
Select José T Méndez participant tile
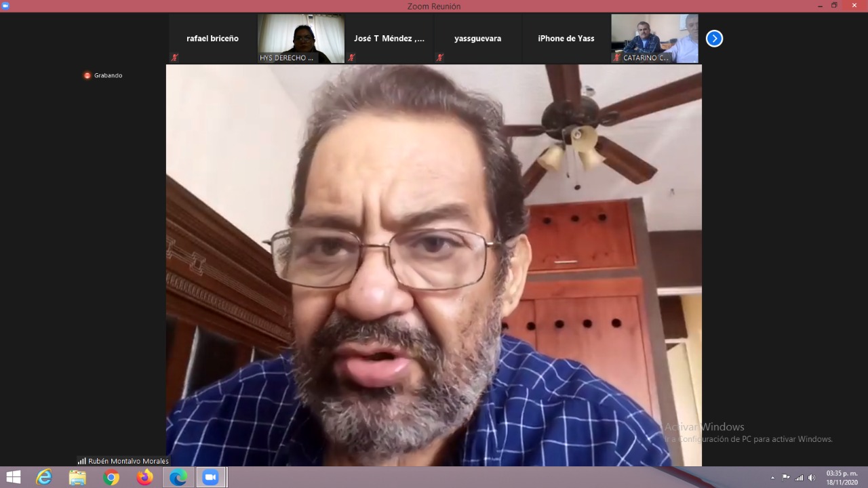[389, 39]
